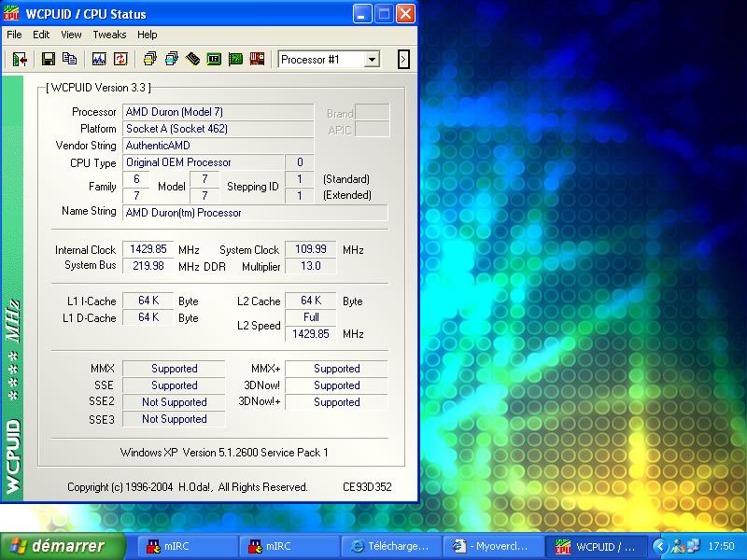
Task: Copy CPU info using the copy icon
Action: [69, 59]
